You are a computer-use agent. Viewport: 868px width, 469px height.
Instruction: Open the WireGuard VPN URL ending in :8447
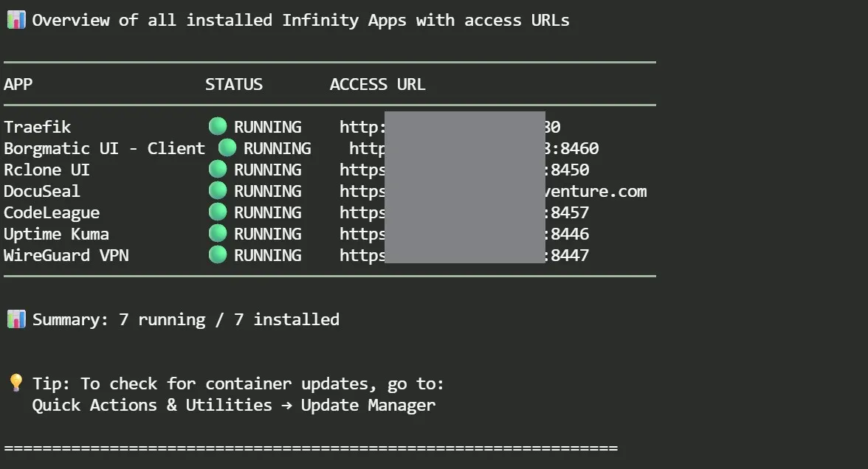pos(464,255)
